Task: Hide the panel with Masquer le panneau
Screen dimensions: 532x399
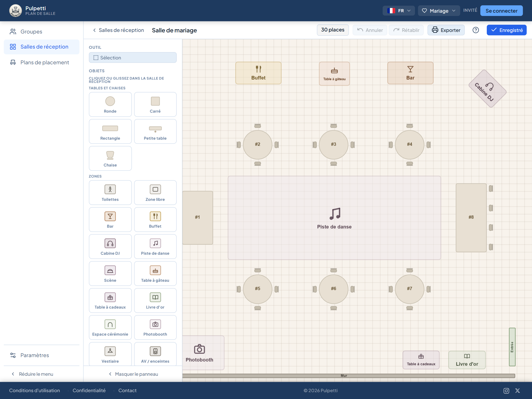Action: pyautogui.click(x=133, y=374)
